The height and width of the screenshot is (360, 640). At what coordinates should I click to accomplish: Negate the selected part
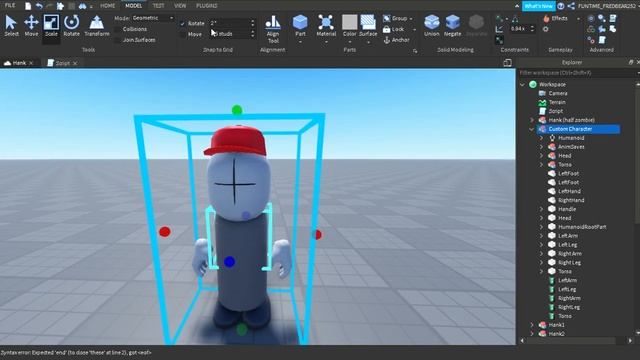pos(452,25)
